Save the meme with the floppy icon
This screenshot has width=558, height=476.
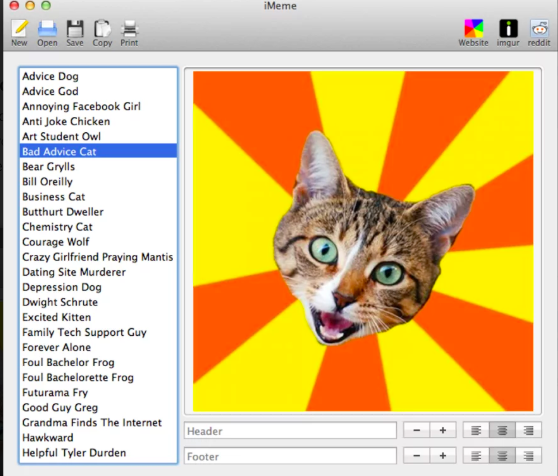(x=75, y=29)
